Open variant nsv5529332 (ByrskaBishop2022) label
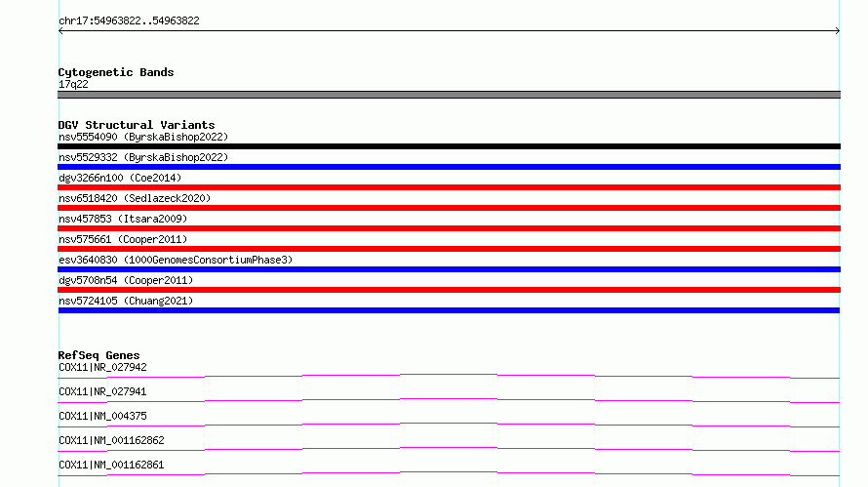 coord(143,157)
